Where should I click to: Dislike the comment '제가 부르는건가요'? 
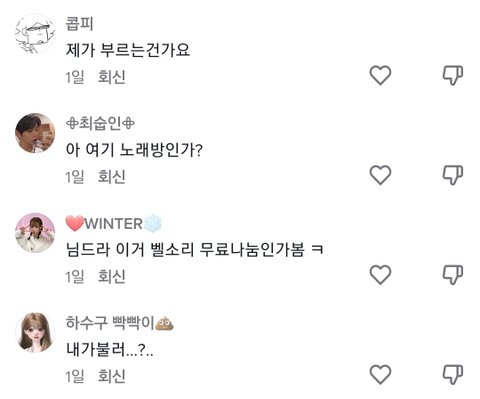tap(453, 75)
